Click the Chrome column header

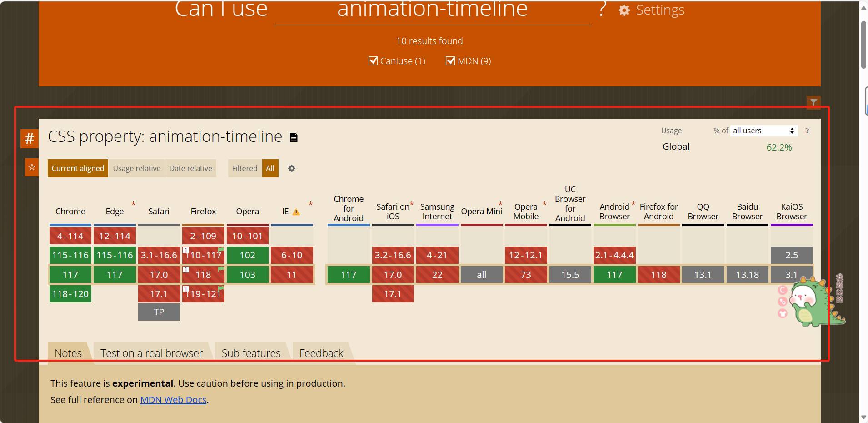70,211
